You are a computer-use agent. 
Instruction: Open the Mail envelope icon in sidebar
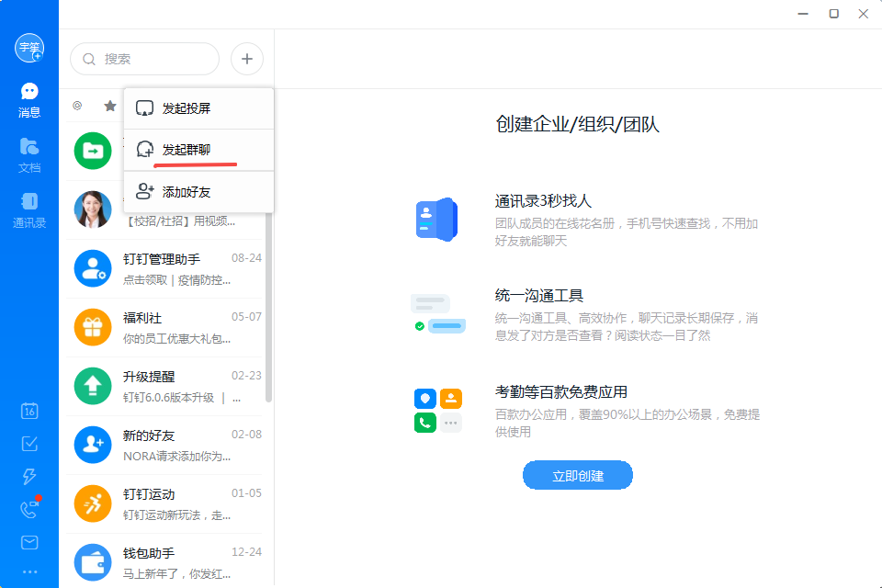29,543
